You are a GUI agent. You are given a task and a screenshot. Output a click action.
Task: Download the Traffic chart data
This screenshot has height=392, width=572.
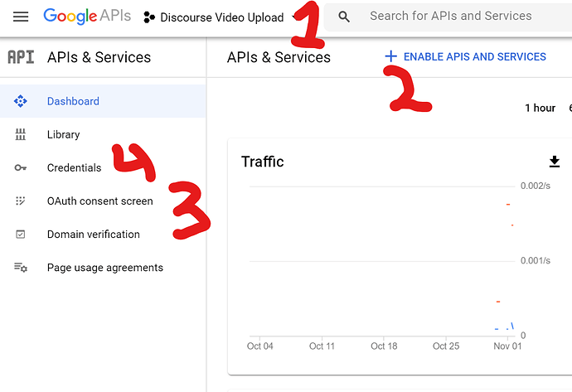(x=555, y=161)
